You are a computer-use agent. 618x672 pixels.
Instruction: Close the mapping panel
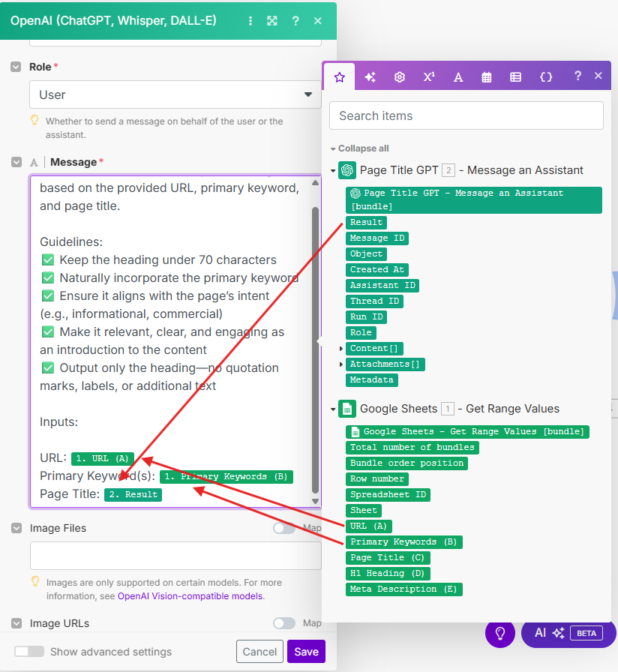pyautogui.click(x=598, y=76)
